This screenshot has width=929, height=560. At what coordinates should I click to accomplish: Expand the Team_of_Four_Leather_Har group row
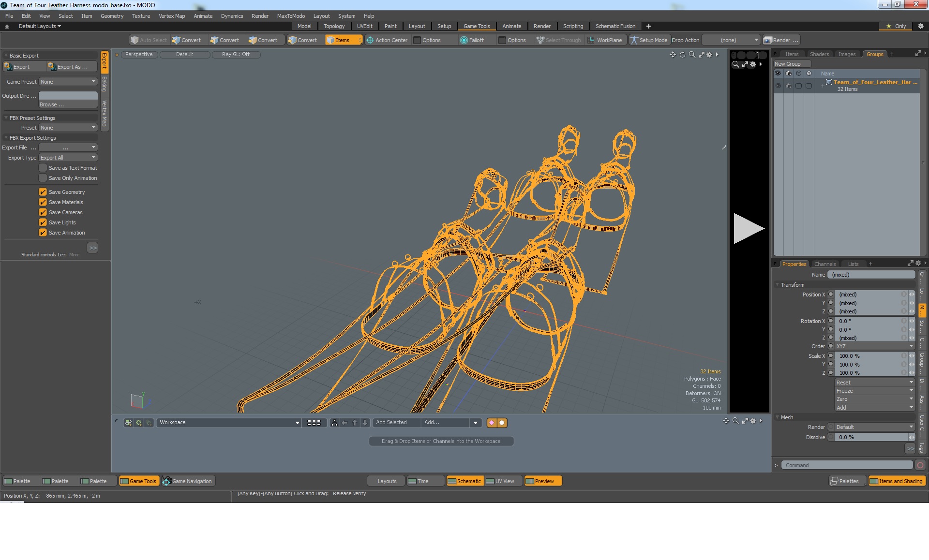coord(823,86)
